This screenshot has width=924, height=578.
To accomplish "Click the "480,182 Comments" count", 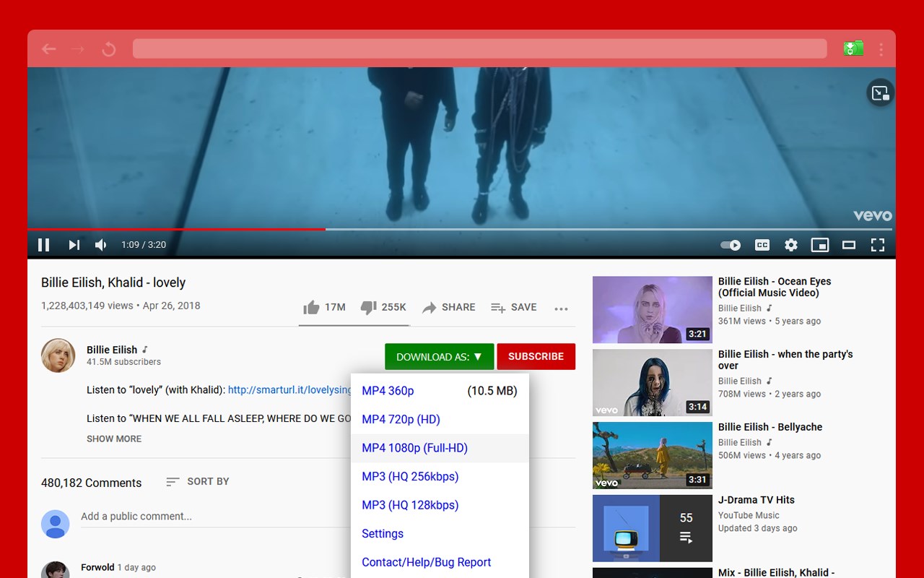I will click(x=91, y=483).
